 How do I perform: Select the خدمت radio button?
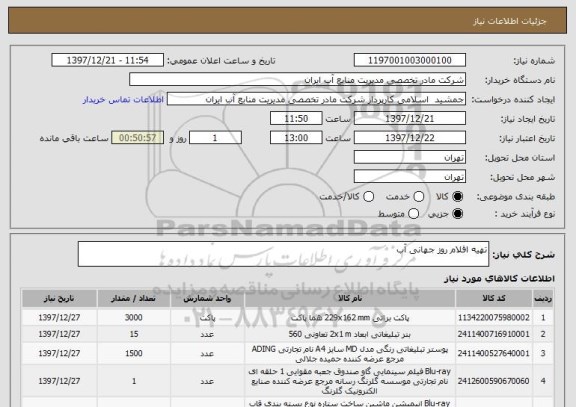418,197
